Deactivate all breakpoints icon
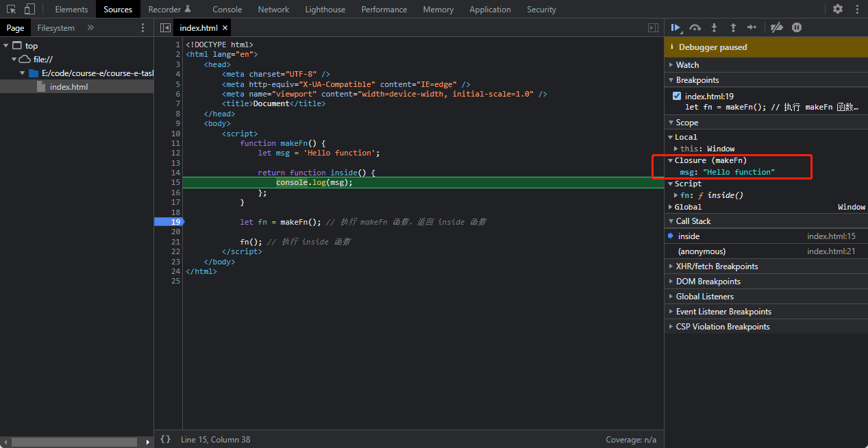 tap(776, 27)
